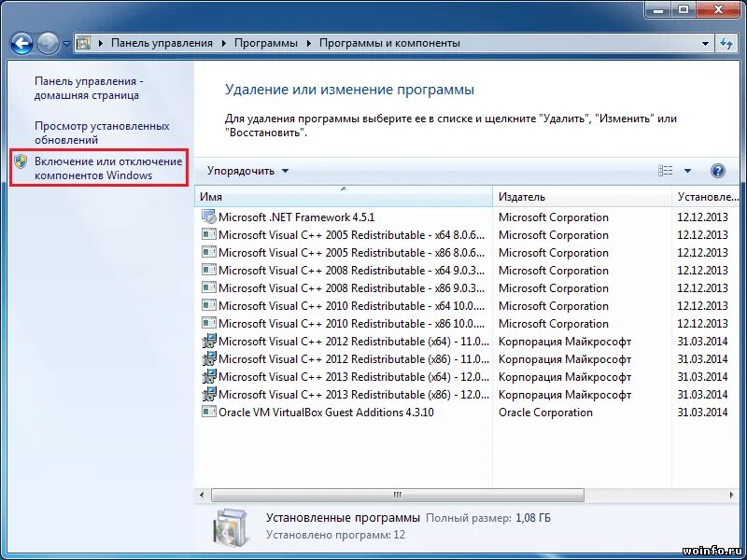The width and height of the screenshot is (747, 560).
Task: Select 'Microsoft .NET Framework 4.5.1' row text
Action: [x=296, y=217]
